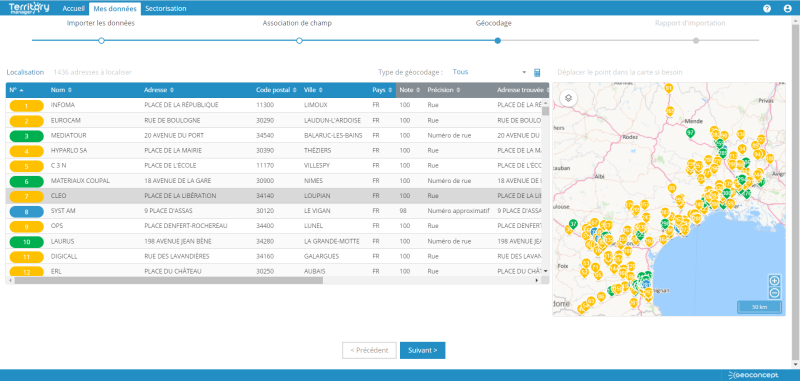
Task: Zoom out on the map
Action: [774, 293]
